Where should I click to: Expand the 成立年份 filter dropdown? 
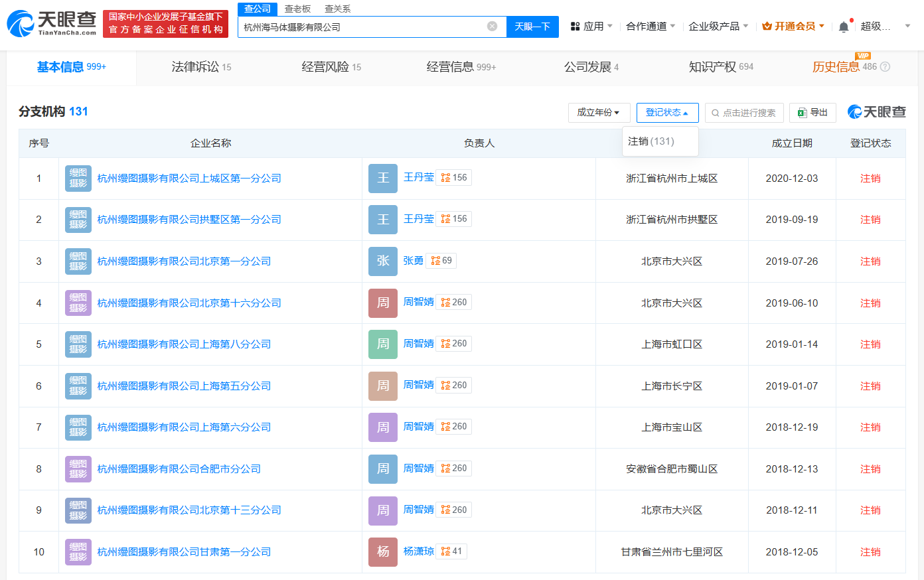[x=599, y=113]
